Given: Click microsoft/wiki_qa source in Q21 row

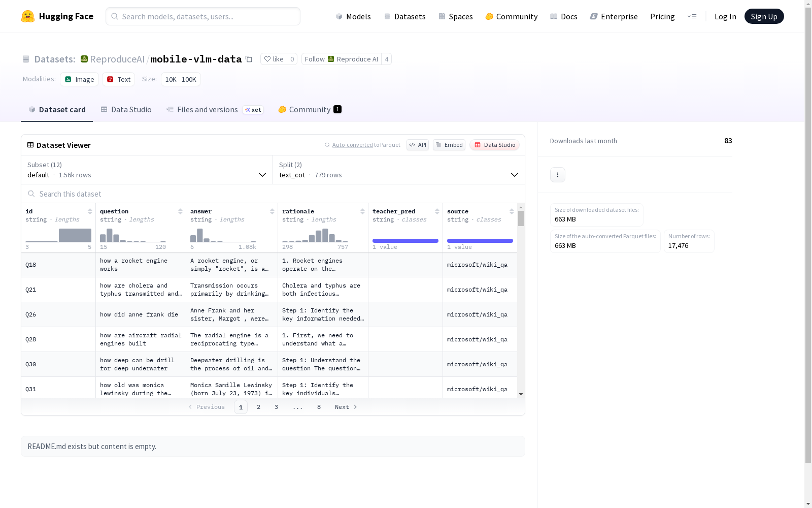Looking at the screenshot, I should coord(480,290).
